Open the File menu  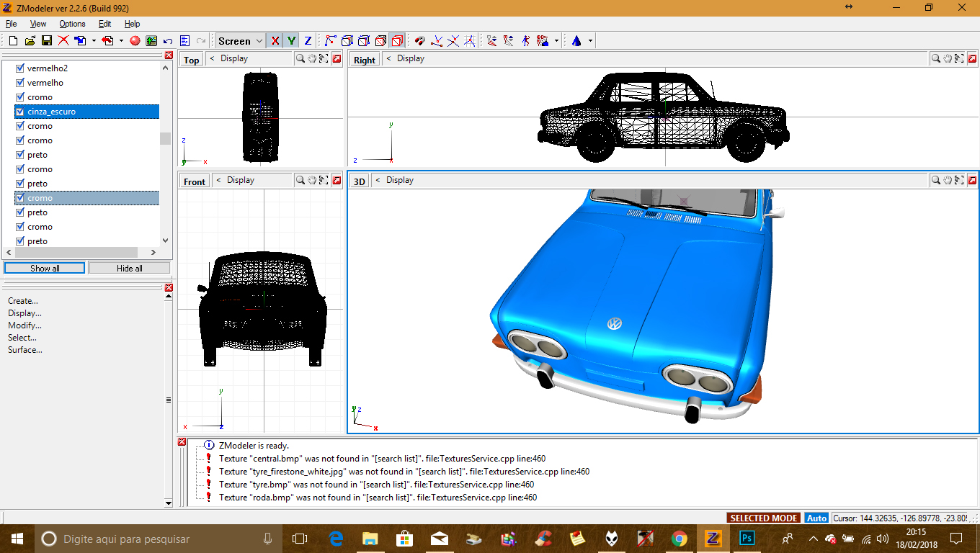click(x=11, y=24)
